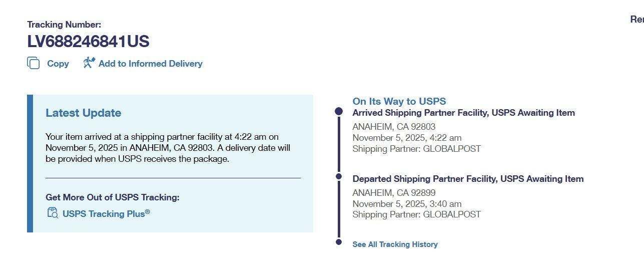
Task: Click the "Tracking Number:" label
Action: [64, 25]
